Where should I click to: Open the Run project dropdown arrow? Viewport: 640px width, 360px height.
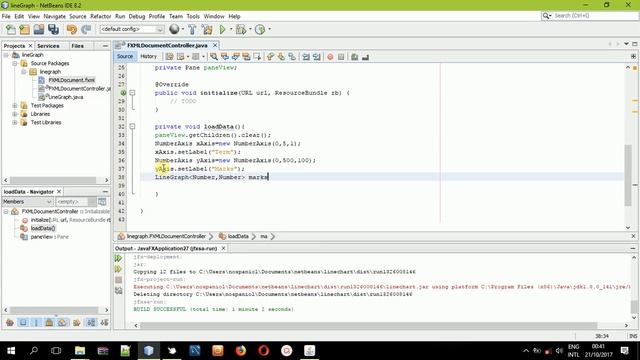tap(231, 29)
